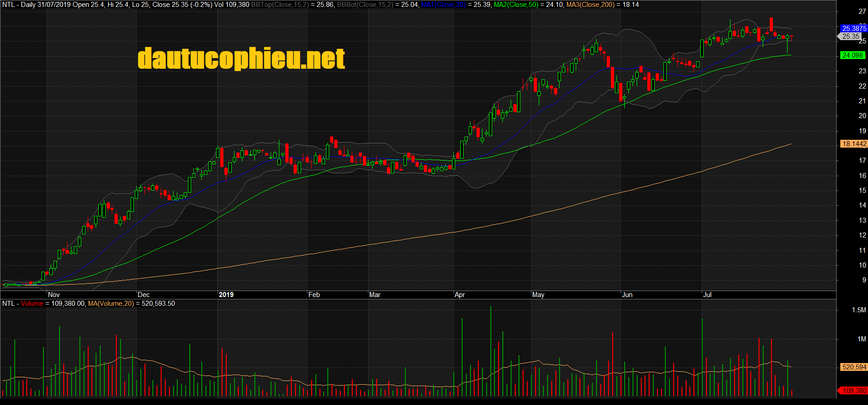Click the 21 price axis label
868x405 pixels.
coord(862,101)
